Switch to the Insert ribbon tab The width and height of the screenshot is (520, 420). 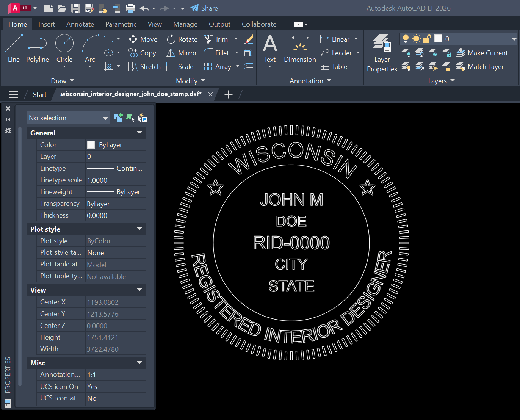[x=47, y=24]
